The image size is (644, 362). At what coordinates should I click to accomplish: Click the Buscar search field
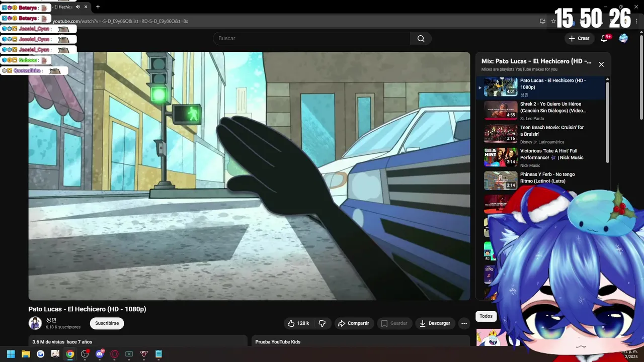click(x=312, y=39)
